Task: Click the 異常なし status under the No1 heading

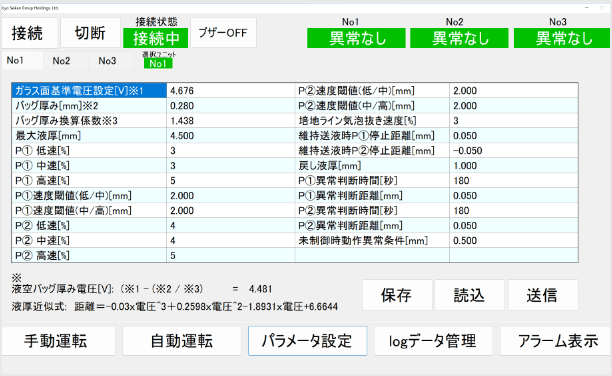Action: click(x=356, y=38)
